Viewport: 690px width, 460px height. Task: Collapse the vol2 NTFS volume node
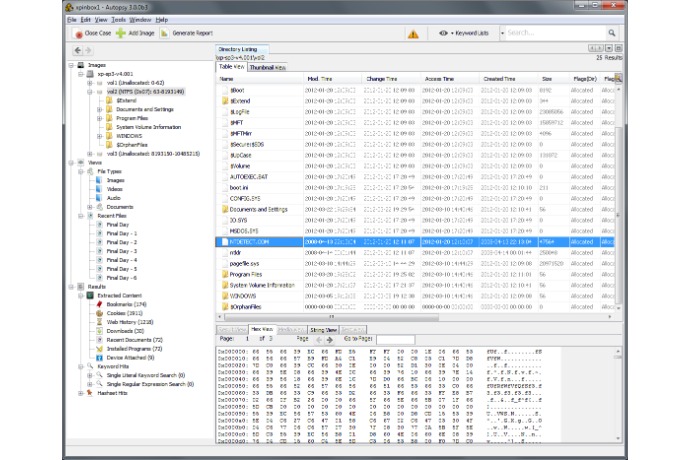[90, 92]
